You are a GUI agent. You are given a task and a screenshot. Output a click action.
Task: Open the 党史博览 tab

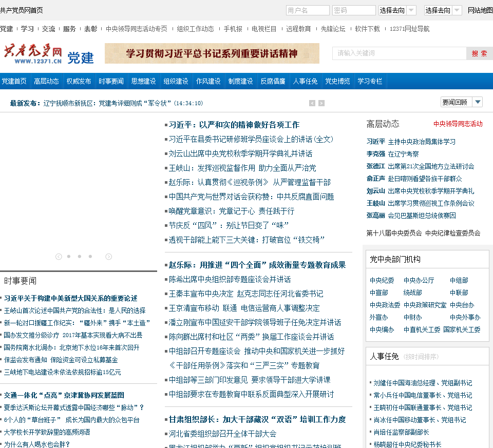(x=337, y=82)
